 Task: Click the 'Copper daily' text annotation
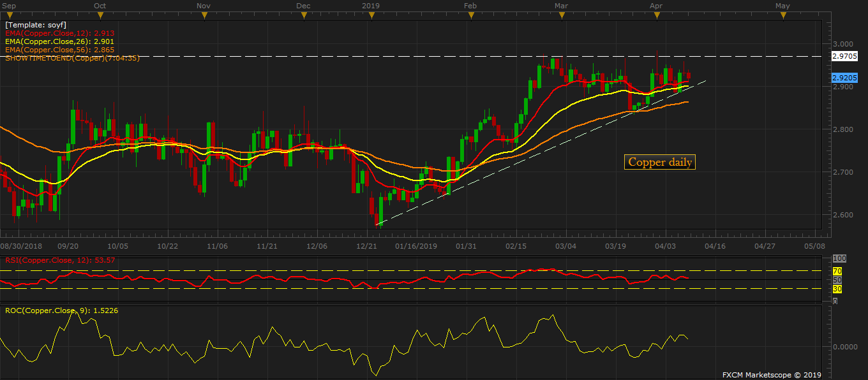pyautogui.click(x=660, y=162)
